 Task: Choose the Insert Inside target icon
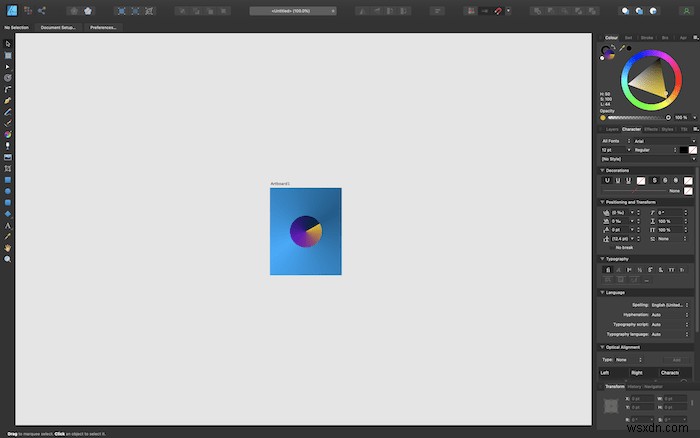point(653,11)
